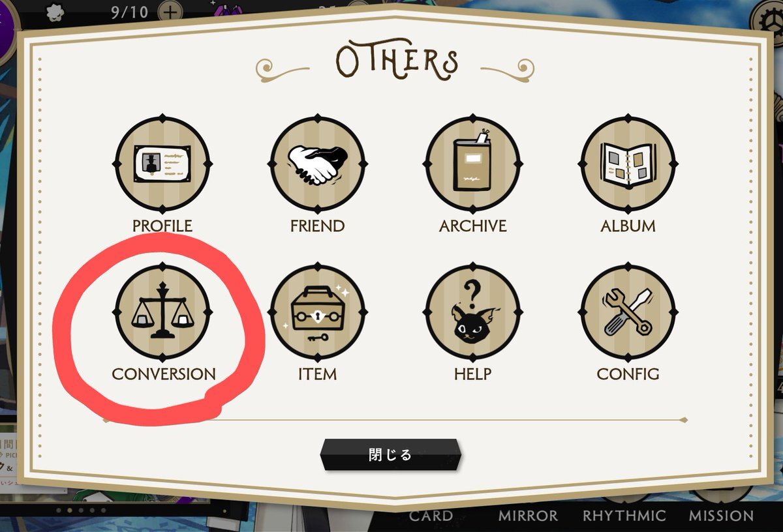This screenshot has height=532, width=783.
Task: Click the ARCHIVE text label
Action: (472, 226)
